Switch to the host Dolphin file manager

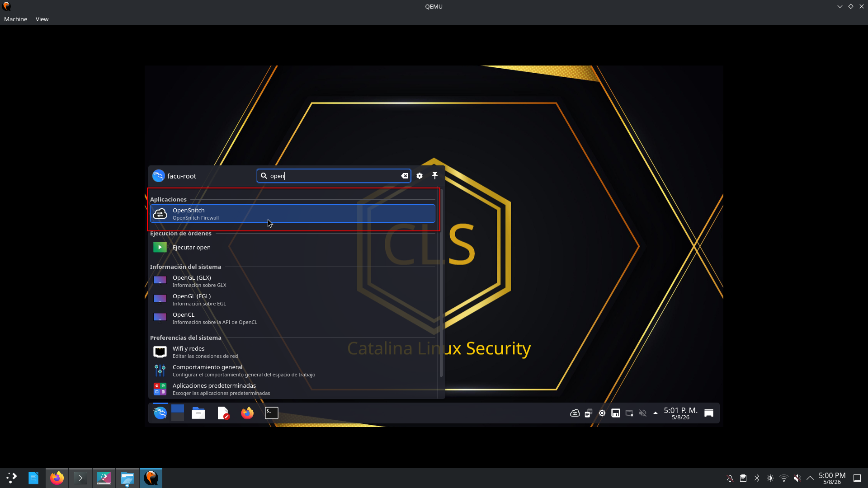click(127, 478)
